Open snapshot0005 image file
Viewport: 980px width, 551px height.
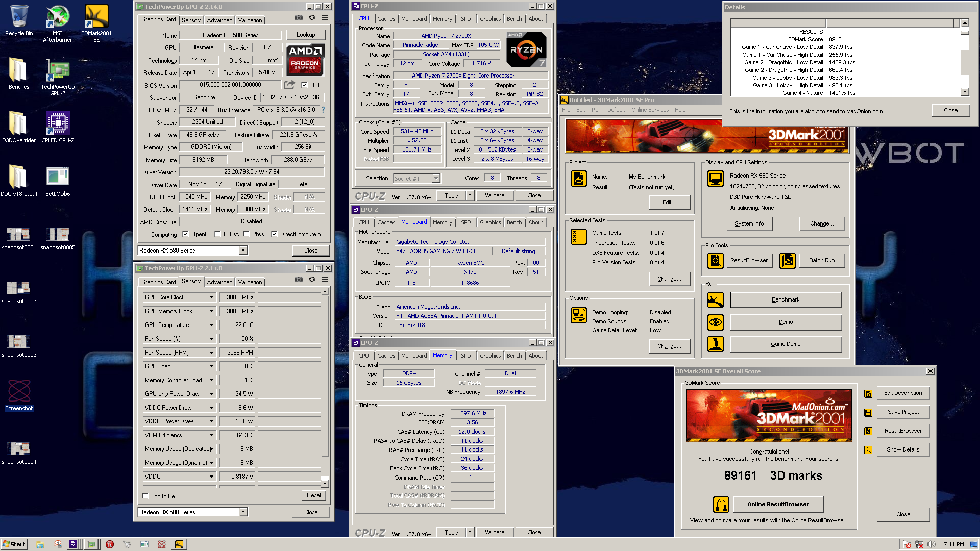pyautogui.click(x=58, y=238)
